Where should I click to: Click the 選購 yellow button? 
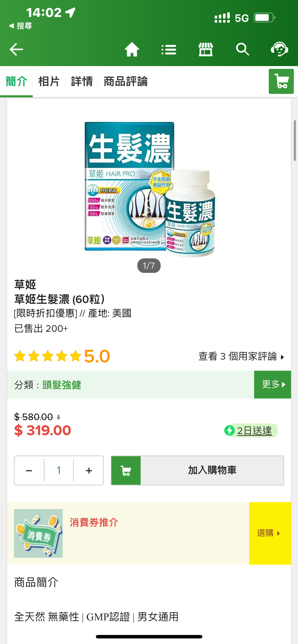[x=270, y=533]
